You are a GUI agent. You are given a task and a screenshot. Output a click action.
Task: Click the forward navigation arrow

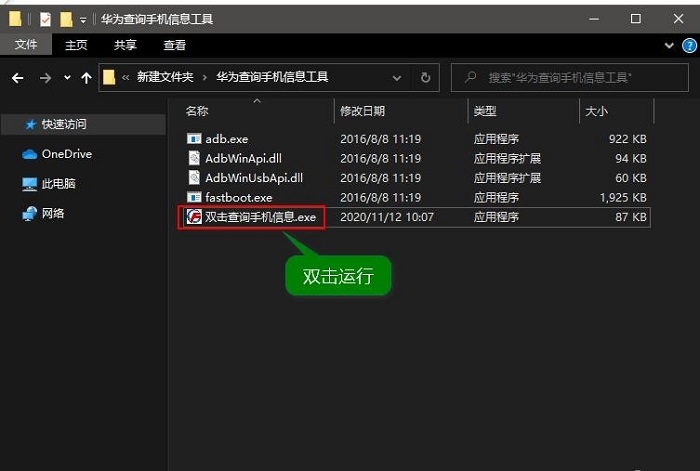click(45, 78)
